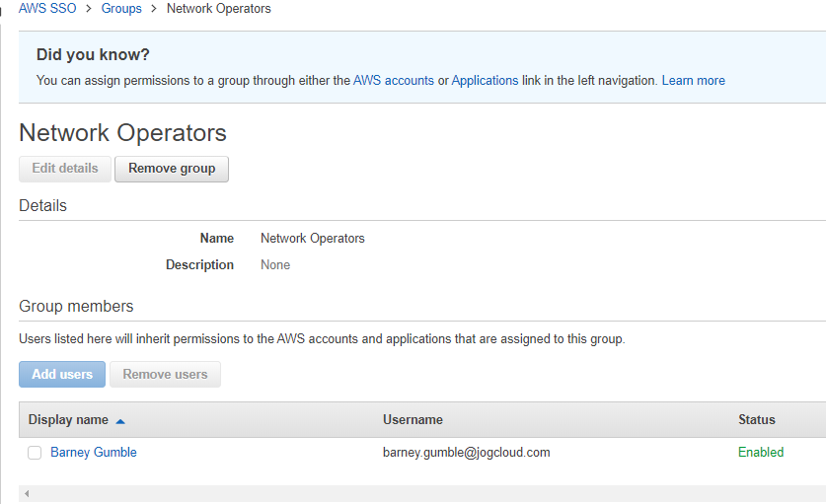Navigate to Groups via the breadcrumb

[x=121, y=9]
